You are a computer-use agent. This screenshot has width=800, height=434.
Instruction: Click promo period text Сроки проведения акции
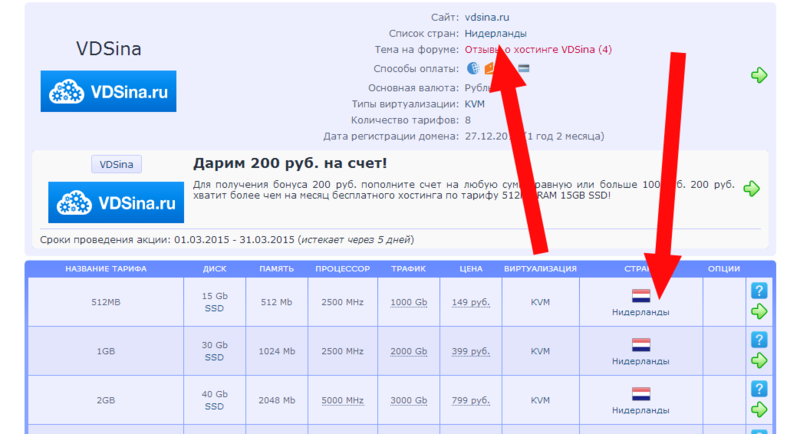point(227,240)
